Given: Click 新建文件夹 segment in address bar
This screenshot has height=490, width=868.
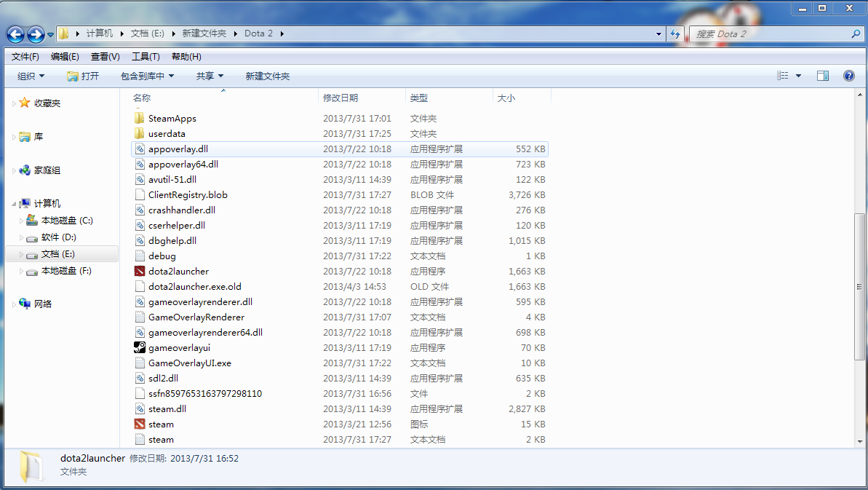Looking at the screenshot, I should click(204, 33).
